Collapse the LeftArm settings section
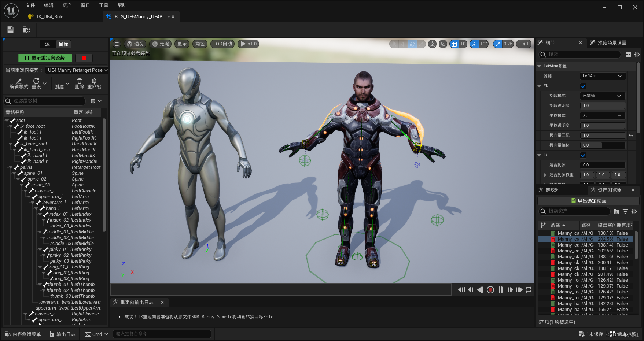644x341 pixels. (539, 66)
